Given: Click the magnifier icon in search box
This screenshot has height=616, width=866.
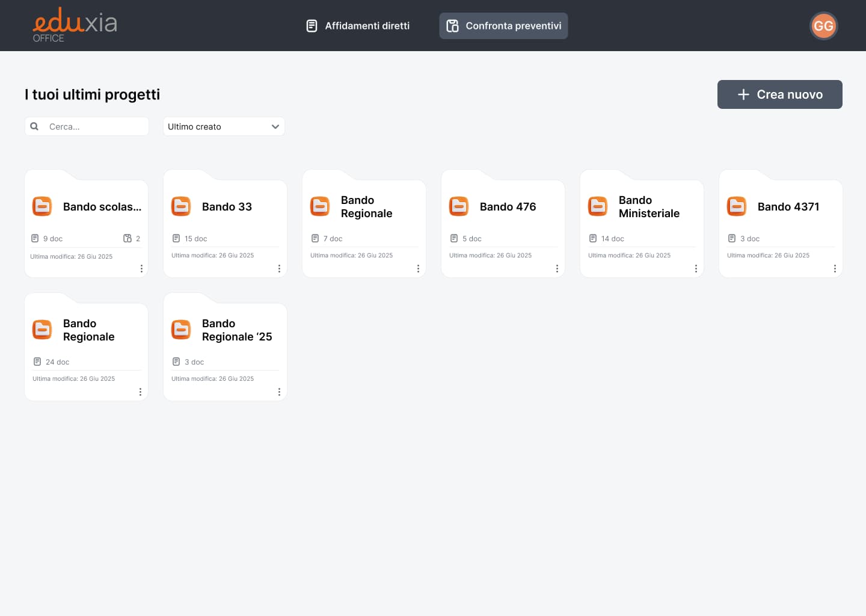Looking at the screenshot, I should coord(34,126).
